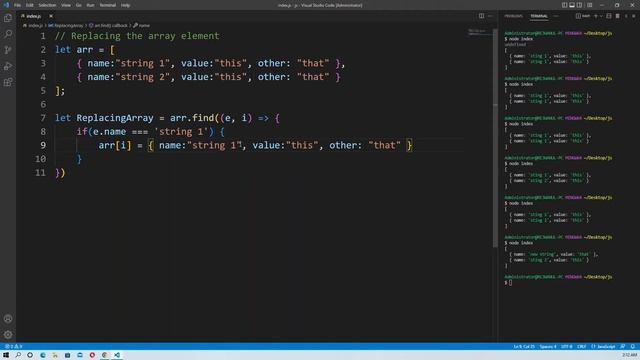The image size is (640, 360).
Task: Toggle panel layout icon in title bar
Action: click(572, 5)
